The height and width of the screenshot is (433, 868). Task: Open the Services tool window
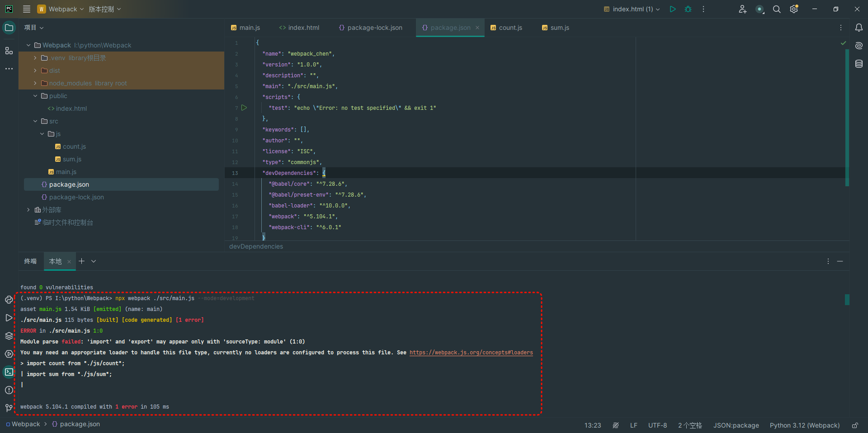(x=9, y=354)
